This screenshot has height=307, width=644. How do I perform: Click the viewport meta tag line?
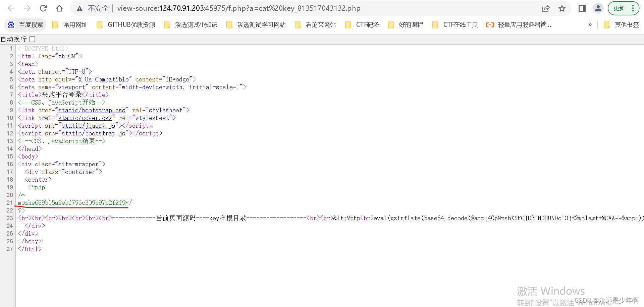click(132, 87)
